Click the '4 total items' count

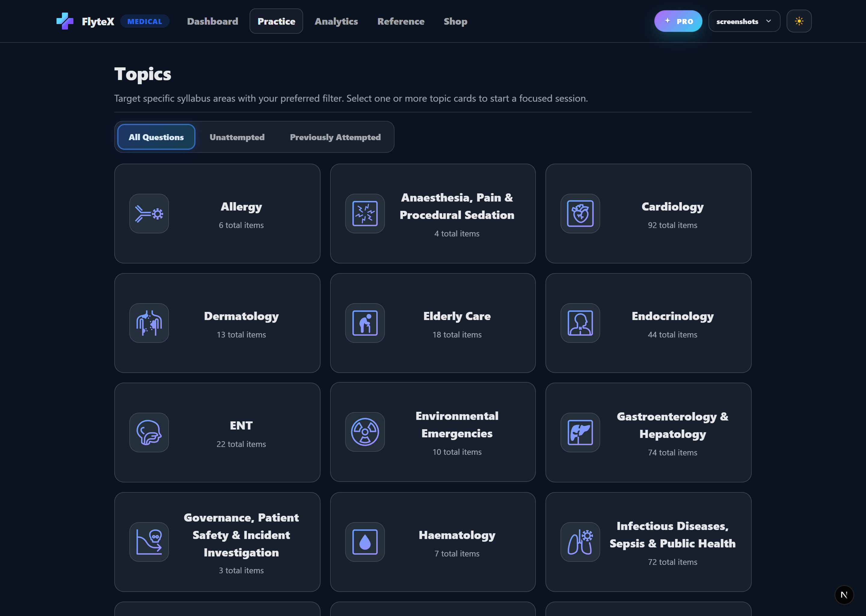point(457,234)
